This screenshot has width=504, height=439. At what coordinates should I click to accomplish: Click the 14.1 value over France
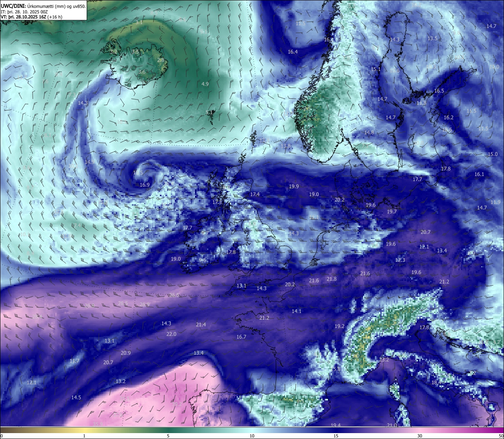pos(296,311)
